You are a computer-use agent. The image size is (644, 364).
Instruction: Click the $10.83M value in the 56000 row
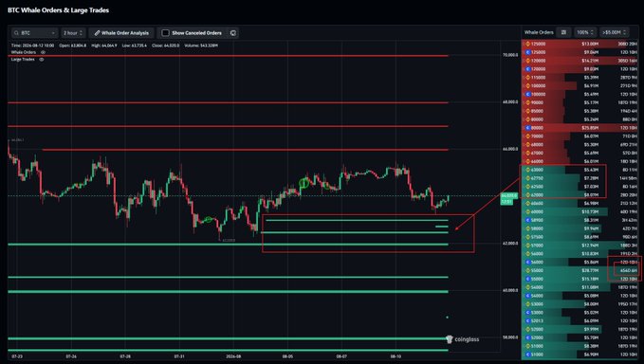(590, 254)
